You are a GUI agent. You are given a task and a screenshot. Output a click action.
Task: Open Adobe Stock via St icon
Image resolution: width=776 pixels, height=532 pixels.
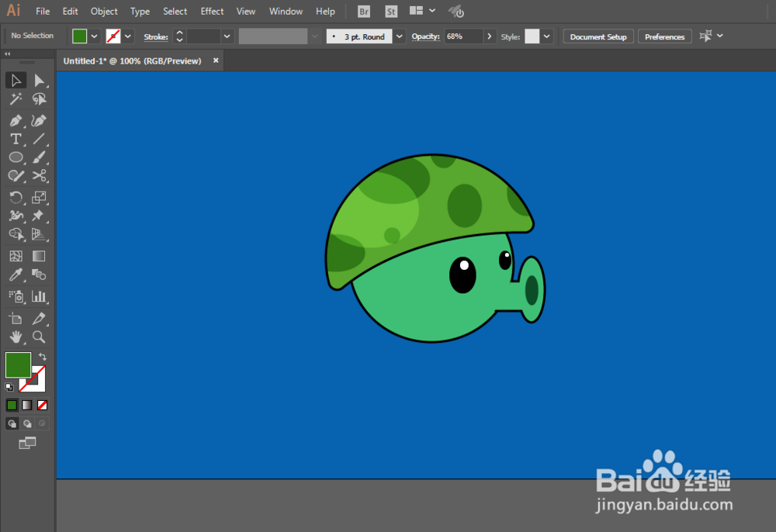[x=391, y=12]
